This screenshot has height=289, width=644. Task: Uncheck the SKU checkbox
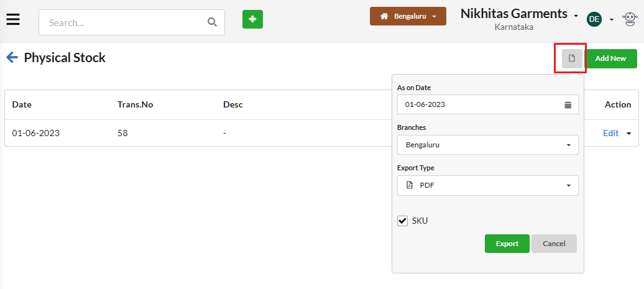click(x=403, y=221)
